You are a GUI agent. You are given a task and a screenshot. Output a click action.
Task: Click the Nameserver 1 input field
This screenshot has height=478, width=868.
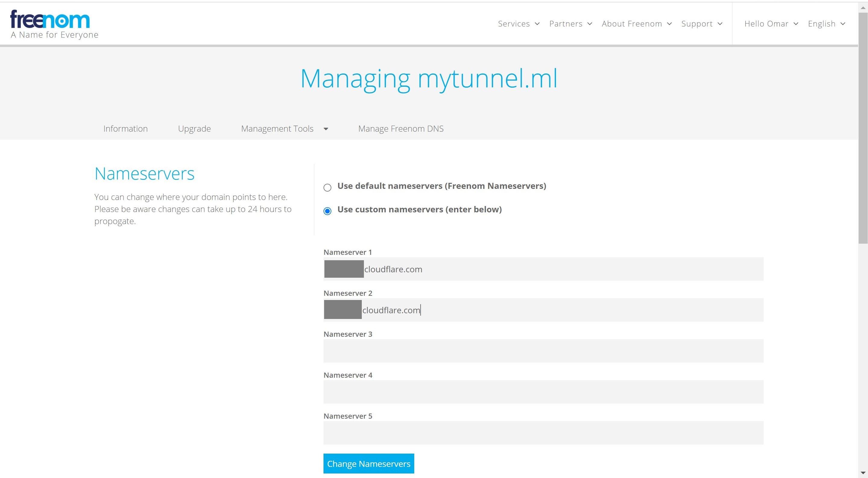pyautogui.click(x=543, y=269)
